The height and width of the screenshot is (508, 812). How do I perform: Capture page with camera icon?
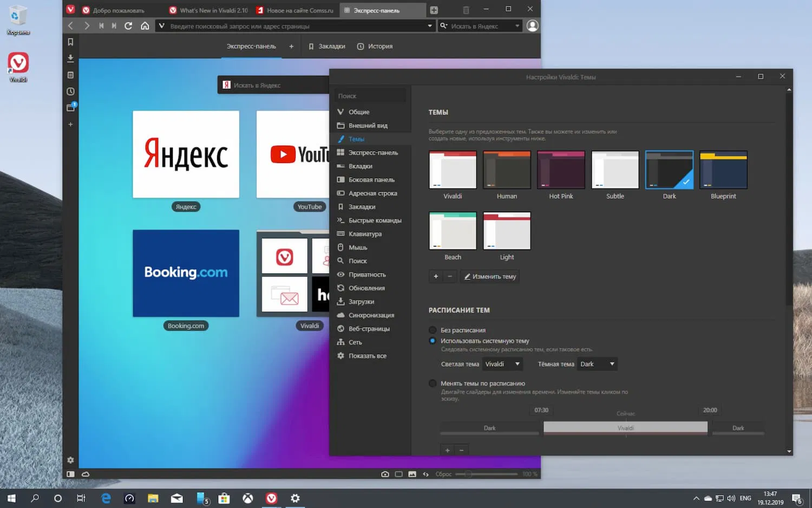coord(385,474)
